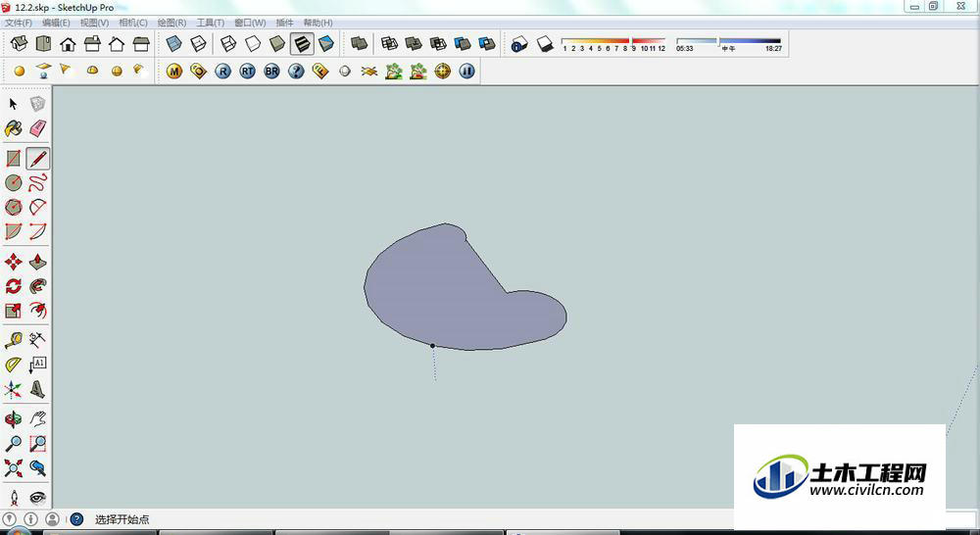
Task: Select the arrow Select tool
Action: click(13, 104)
